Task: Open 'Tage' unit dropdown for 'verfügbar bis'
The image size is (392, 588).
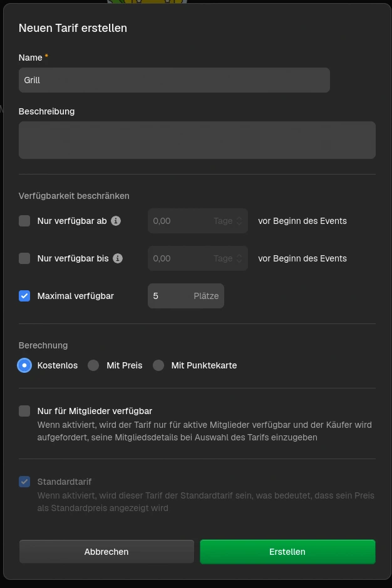Action: [x=227, y=258]
